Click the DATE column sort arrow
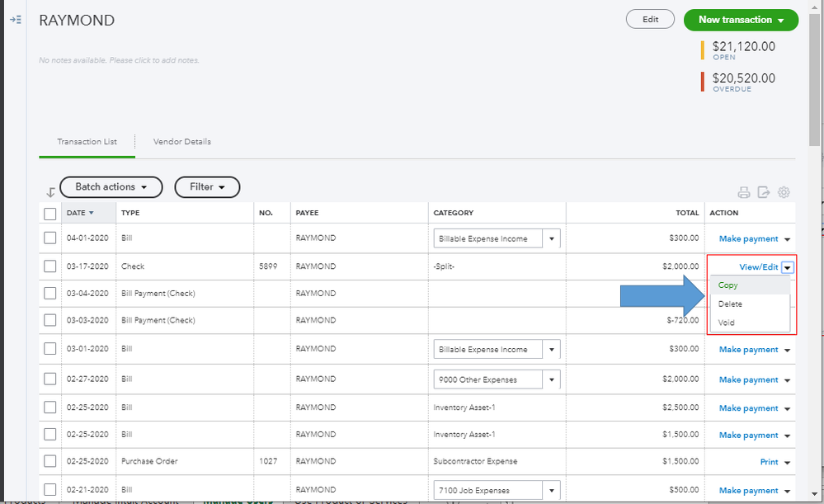824x504 pixels. (91, 213)
